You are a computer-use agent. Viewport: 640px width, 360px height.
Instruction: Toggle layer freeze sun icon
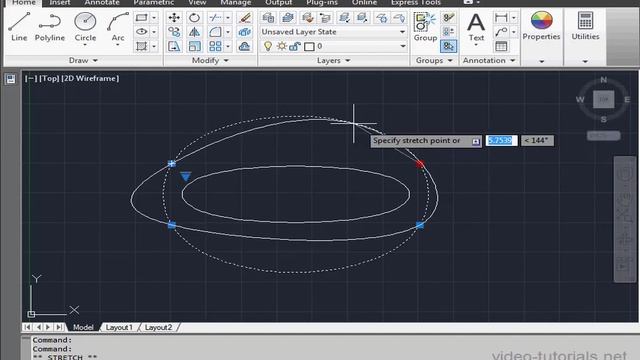(x=282, y=46)
